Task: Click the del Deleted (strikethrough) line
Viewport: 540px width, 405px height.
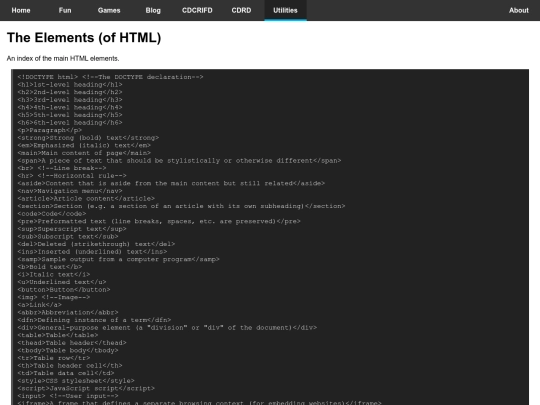Action: pos(96,244)
